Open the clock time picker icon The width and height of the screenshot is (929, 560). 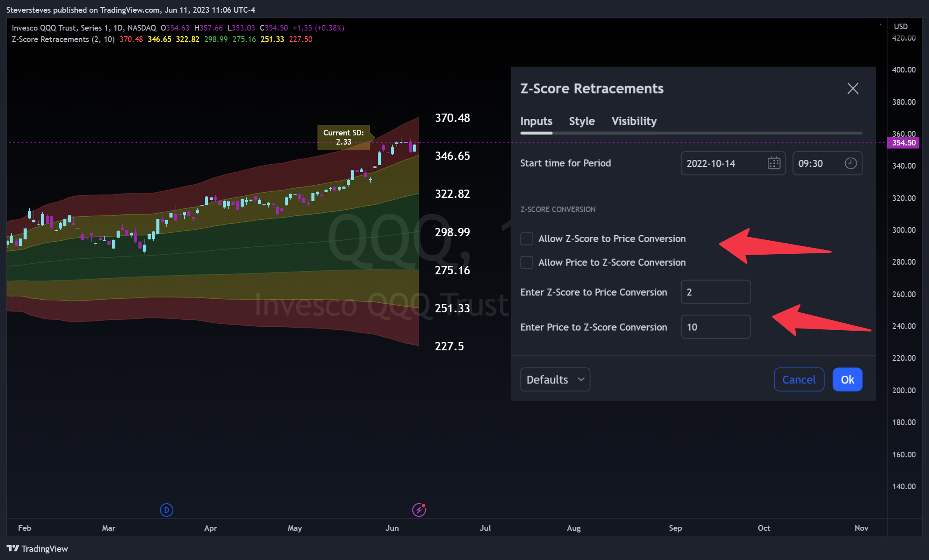coord(850,163)
